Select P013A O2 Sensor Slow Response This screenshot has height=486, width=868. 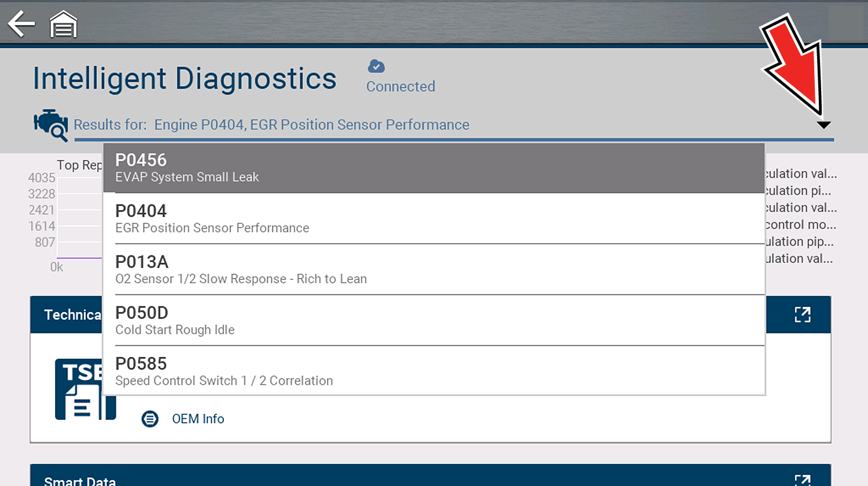(x=434, y=270)
